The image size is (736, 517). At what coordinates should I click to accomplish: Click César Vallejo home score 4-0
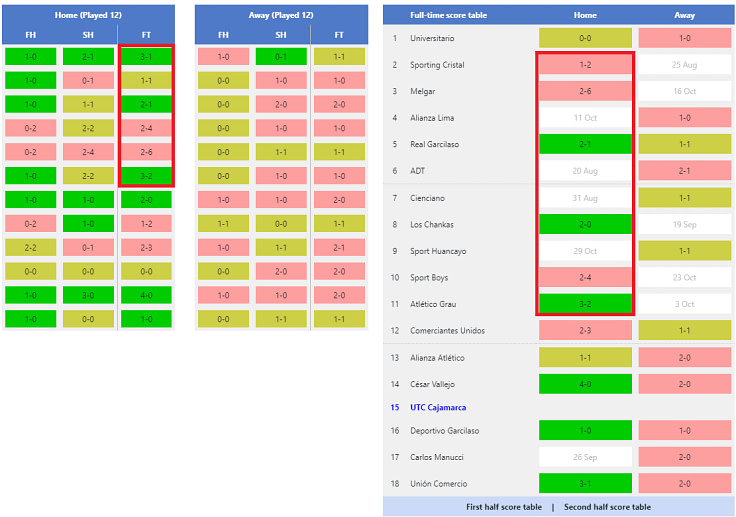(585, 384)
